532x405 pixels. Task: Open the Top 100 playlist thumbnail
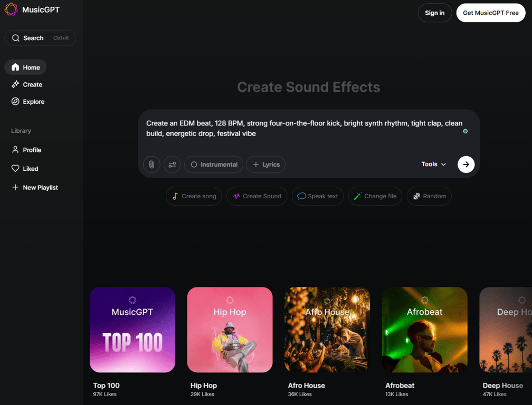[x=132, y=330]
